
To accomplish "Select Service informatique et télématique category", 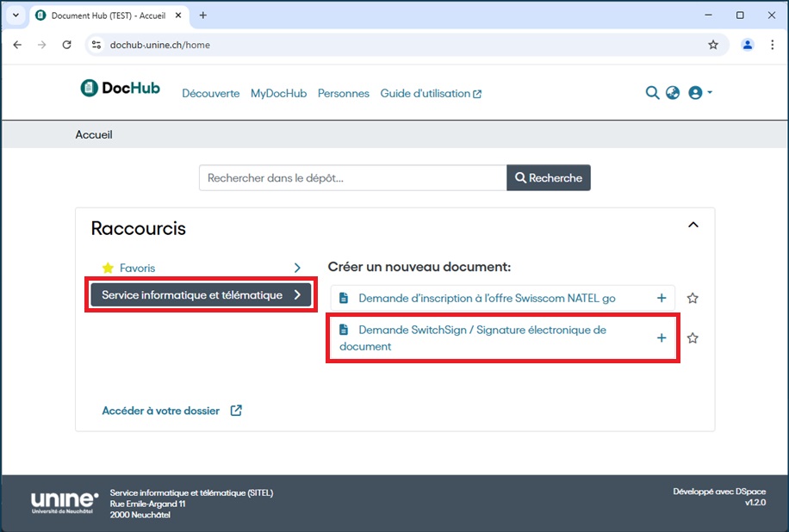I will 201,295.
